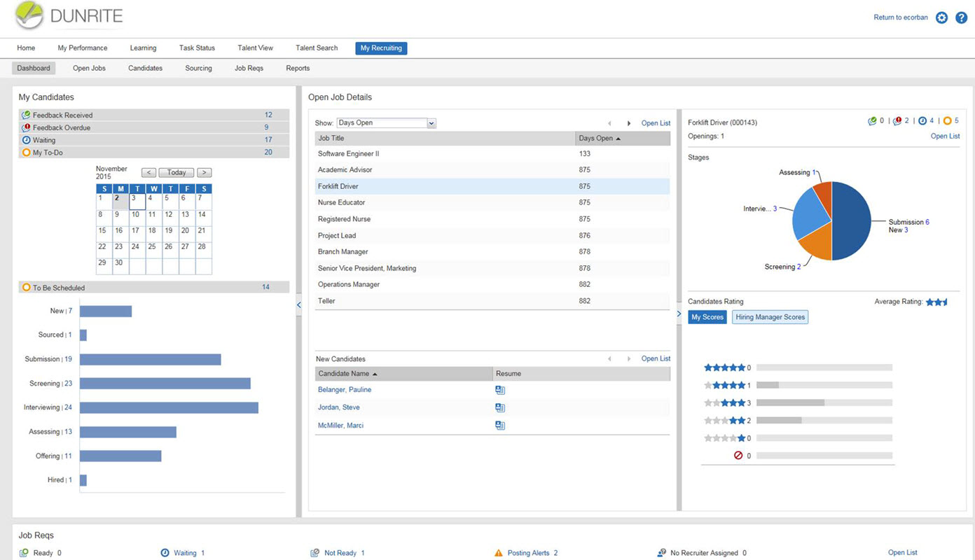Click the No Recruiter Assigned icon
Viewport: 975px width, 560px height.
tap(660, 552)
